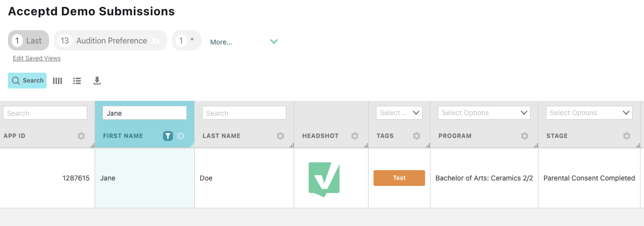Screen dimensions: 644x226
Task: Download submissions with the export icon
Action: 97,81
